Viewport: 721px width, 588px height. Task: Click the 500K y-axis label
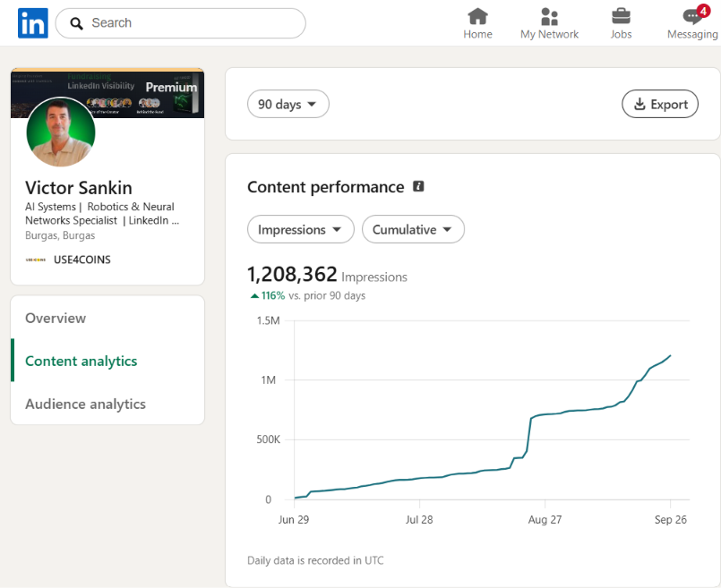coord(269,439)
